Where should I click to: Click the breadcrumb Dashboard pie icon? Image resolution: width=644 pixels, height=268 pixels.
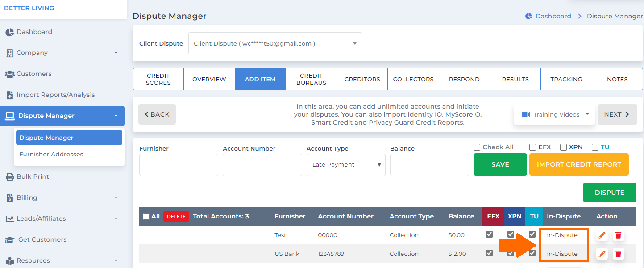[x=529, y=16]
